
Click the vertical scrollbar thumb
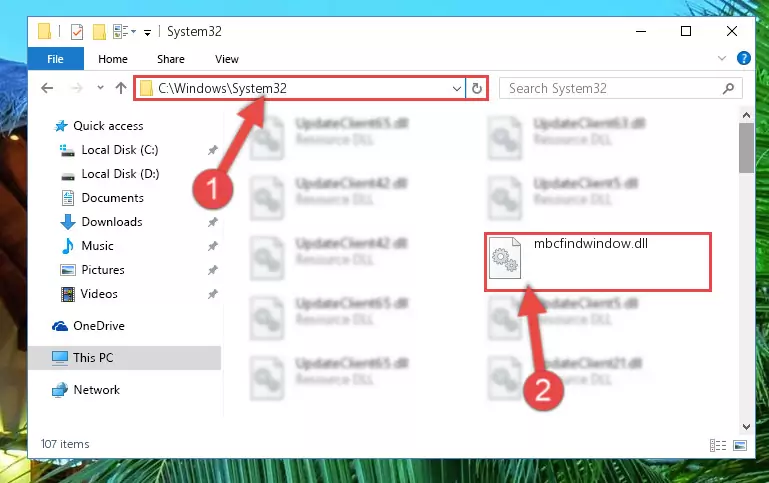pos(746,148)
